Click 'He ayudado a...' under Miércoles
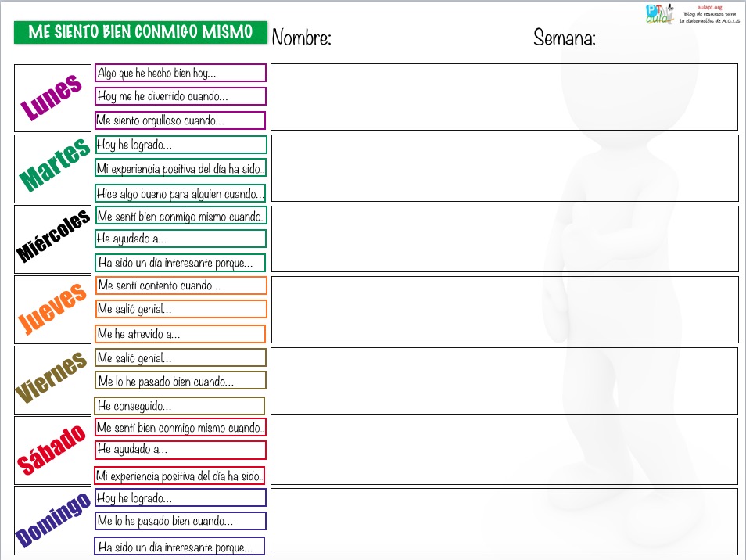Image resolution: width=746 pixels, height=560 pixels. click(181, 239)
